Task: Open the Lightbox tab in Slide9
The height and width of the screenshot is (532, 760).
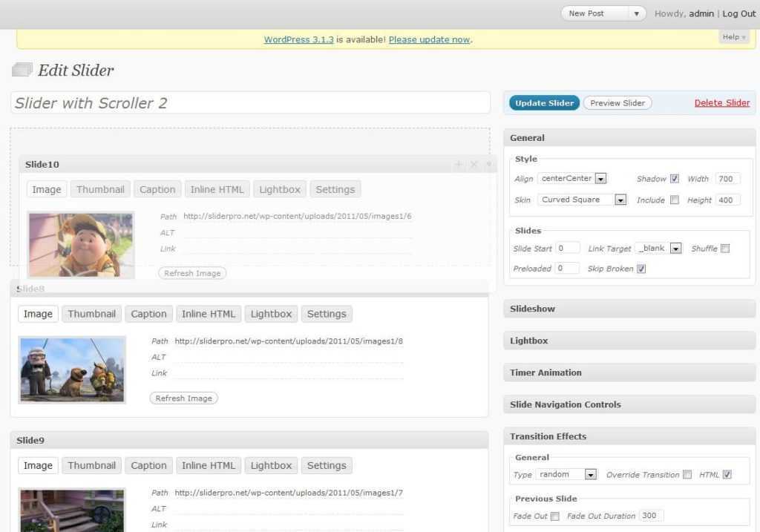Action: click(x=271, y=465)
